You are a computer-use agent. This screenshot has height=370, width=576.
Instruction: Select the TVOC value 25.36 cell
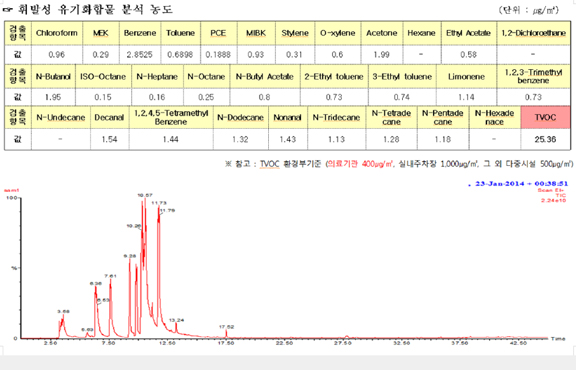(x=546, y=139)
